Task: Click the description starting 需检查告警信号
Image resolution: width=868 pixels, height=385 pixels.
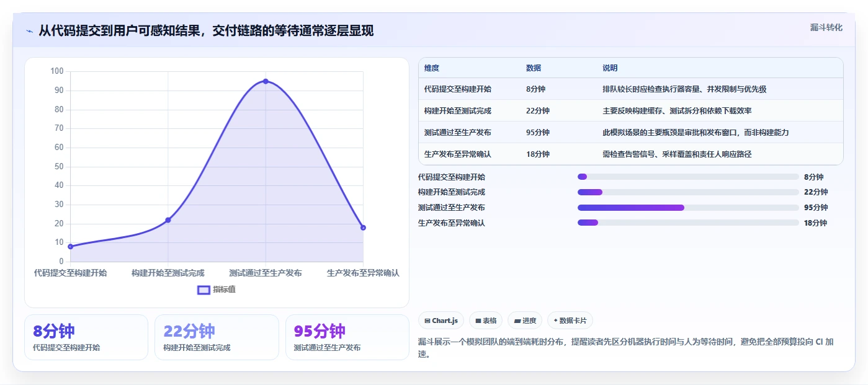Action: tap(677, 154)
